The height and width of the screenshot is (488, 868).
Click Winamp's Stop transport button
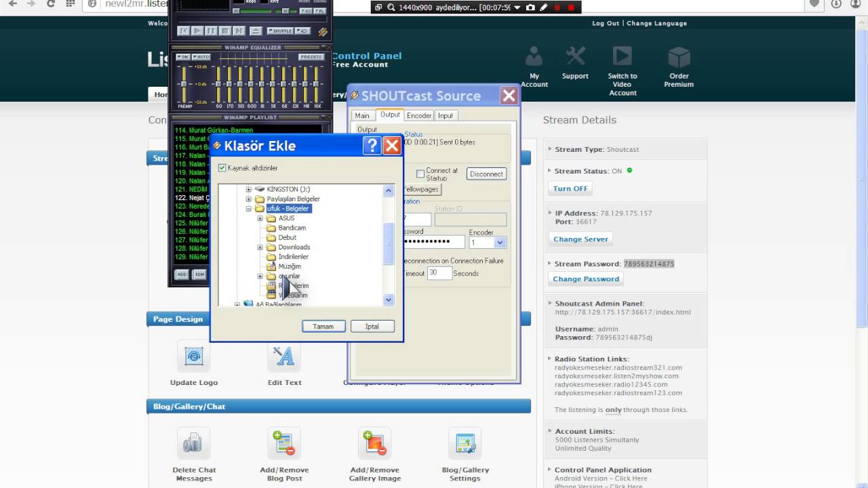pyautogui.click(x=225, y=31)
